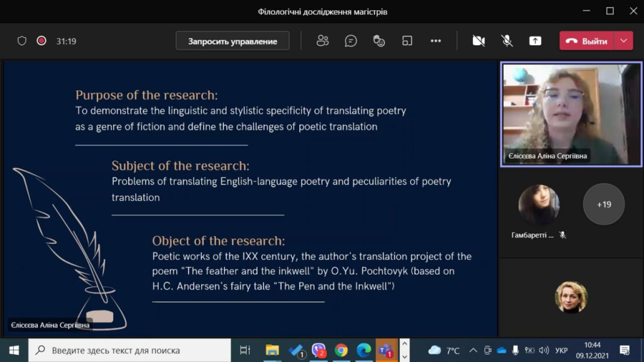
Task: Open the rooms icon in toolbar
Action: [407, 41]
